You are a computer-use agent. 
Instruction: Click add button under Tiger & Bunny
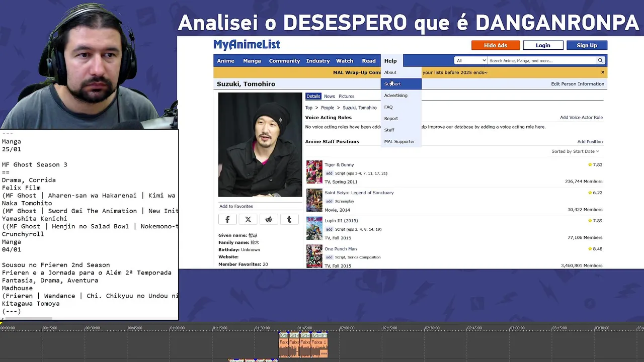[x=329, y=173]
